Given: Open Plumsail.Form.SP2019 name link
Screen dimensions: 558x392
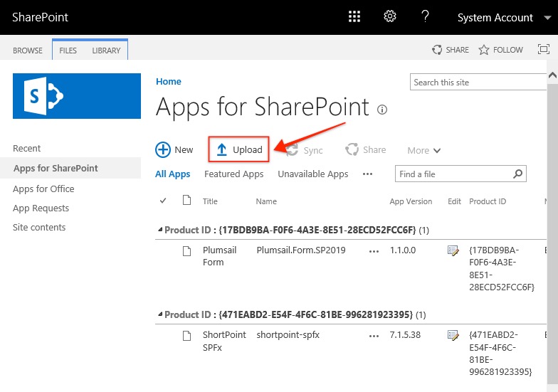Looking at the screenshot, I should (300, 250).
